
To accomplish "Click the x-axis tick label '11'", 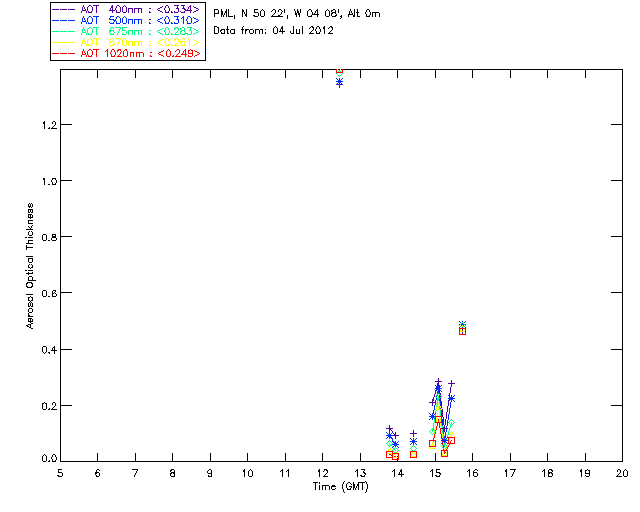I will [x=285, y=473].
